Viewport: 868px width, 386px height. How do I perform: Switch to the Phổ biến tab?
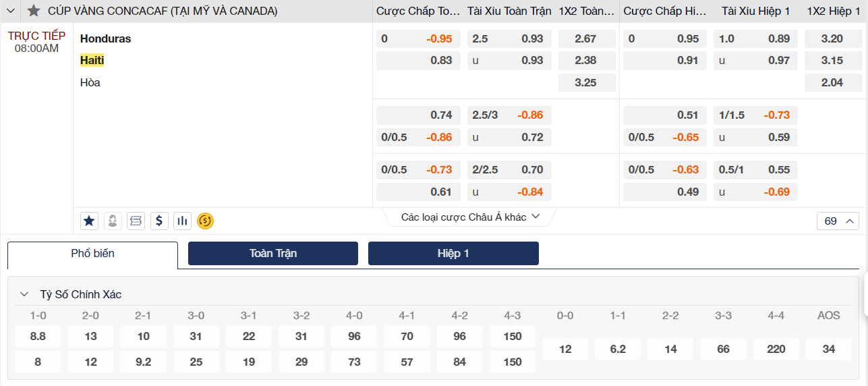click(x=92, y=254)
